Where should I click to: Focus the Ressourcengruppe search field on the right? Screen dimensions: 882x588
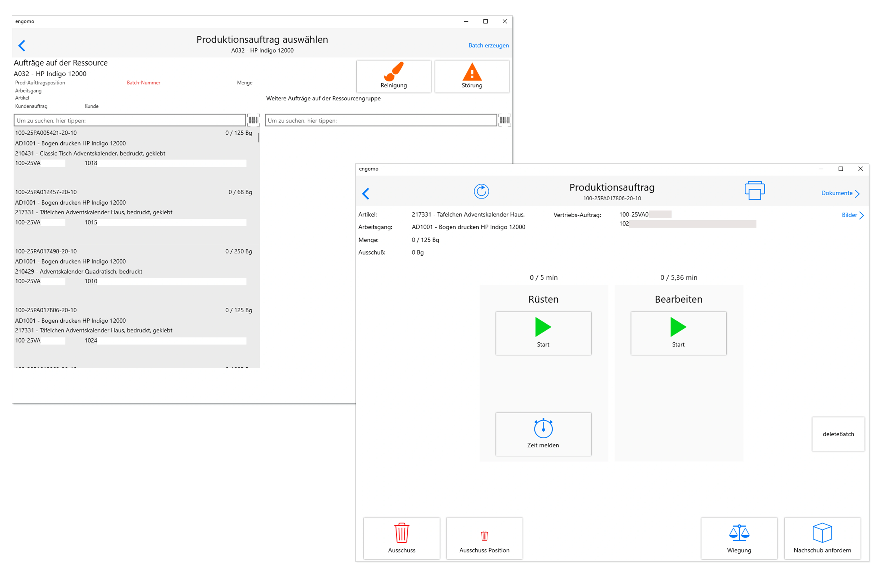point(381,120)
